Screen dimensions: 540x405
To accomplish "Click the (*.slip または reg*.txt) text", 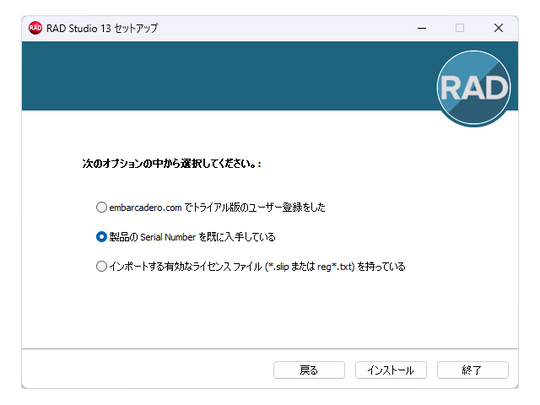I will point(310,267).
